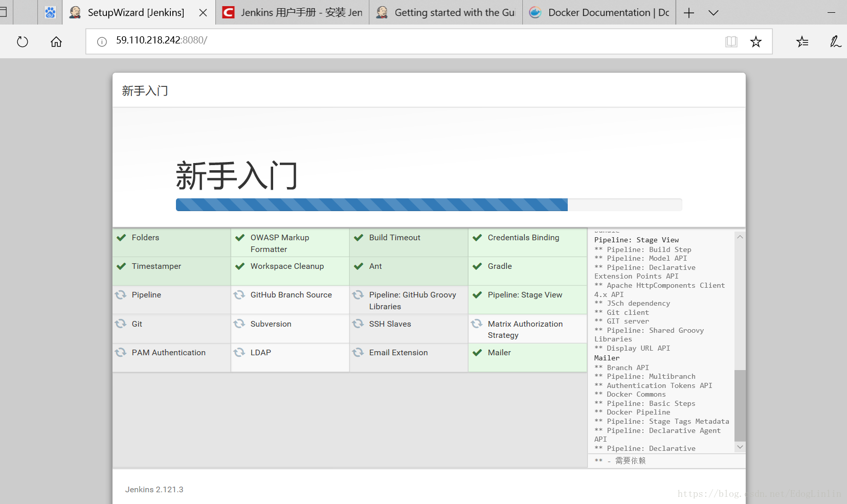847x504 pixels.
Task: Click the Pipeline pending sync icon
Action: (x=121, y=295)
